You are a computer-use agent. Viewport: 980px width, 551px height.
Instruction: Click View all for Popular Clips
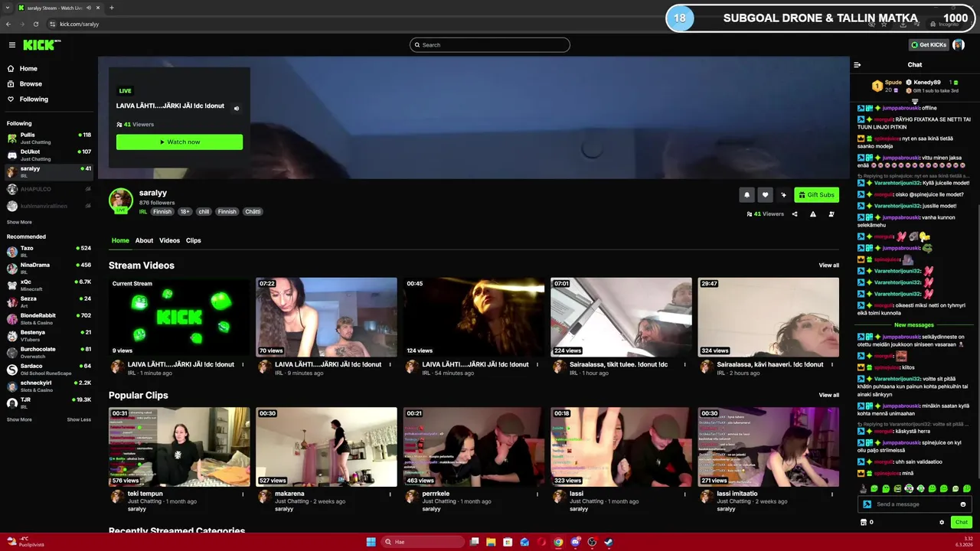828,395
